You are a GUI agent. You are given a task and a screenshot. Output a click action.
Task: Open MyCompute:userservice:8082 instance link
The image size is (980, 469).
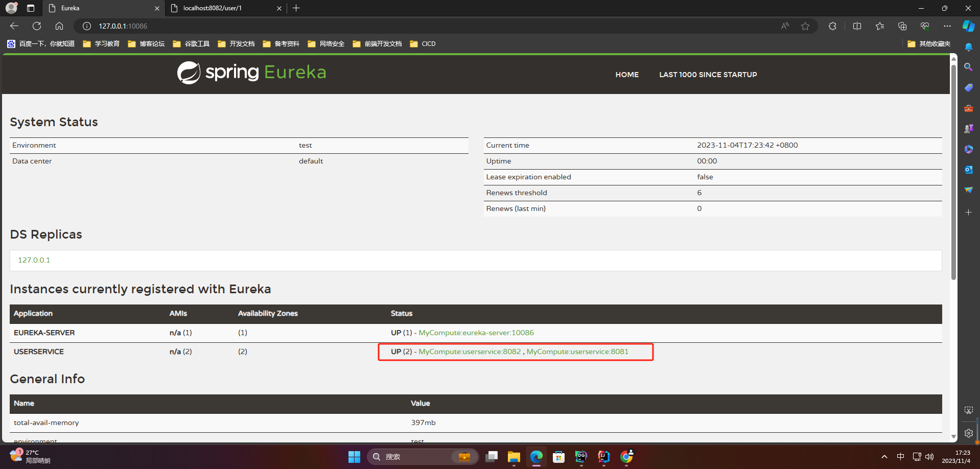(x=470, y=351)
